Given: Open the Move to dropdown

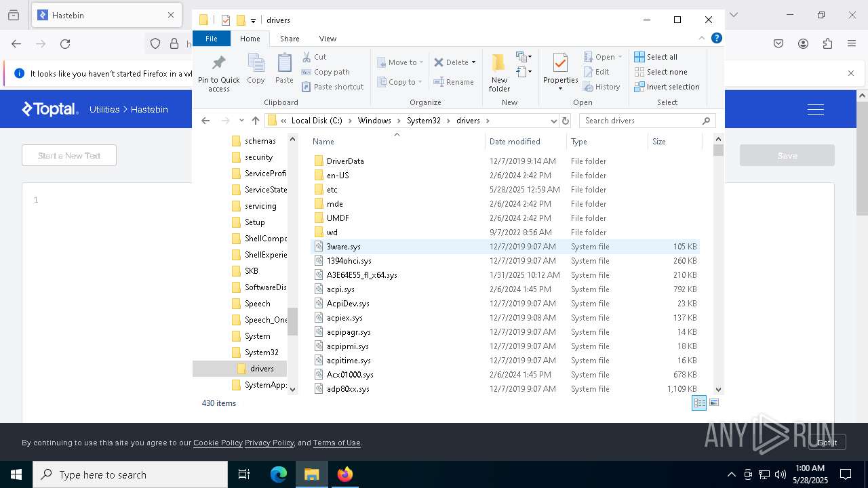Looking at the screenshot, I should coord(401,62).
